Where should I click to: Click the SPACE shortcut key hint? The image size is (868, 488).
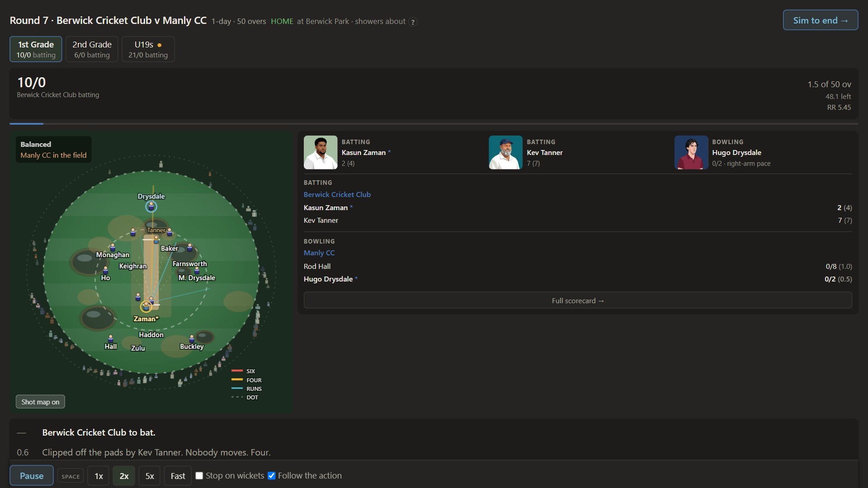pyautogui.click(x=71, y=476)
